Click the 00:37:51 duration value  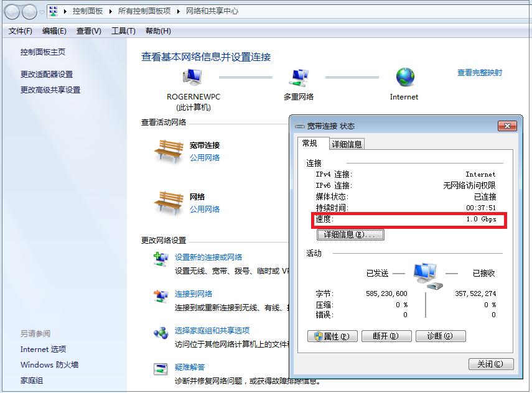tap(481, 208)
